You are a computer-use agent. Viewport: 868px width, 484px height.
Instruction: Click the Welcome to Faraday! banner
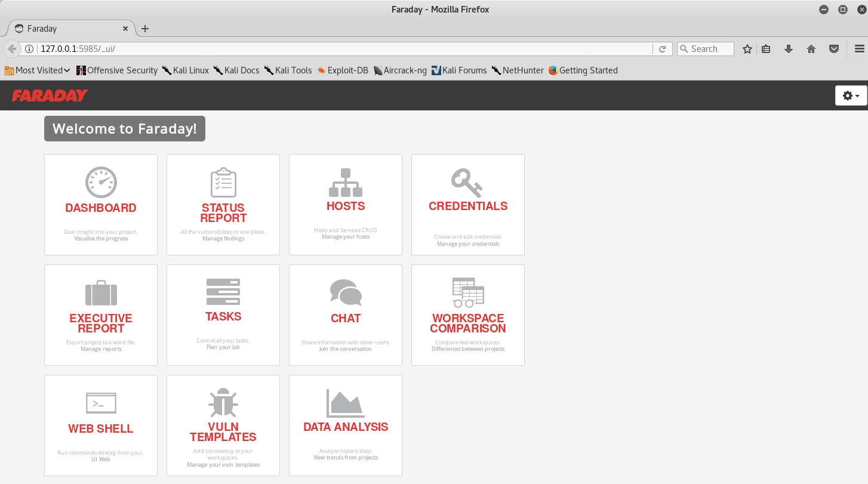tap(125, 129)
